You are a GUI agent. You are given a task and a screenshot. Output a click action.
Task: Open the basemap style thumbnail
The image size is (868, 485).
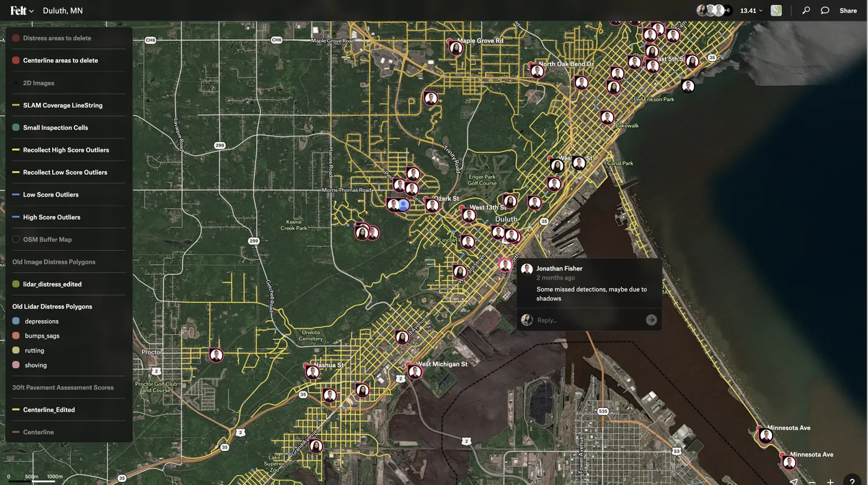(776, 11)
